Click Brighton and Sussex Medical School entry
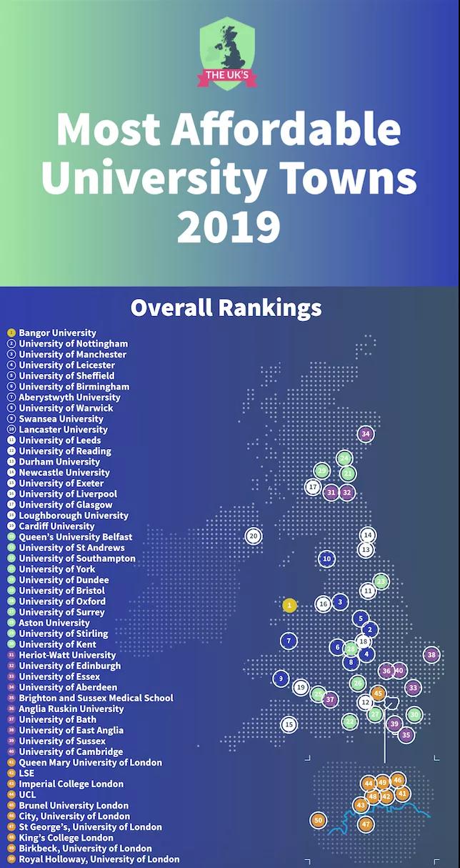 (x=96, y=698)
